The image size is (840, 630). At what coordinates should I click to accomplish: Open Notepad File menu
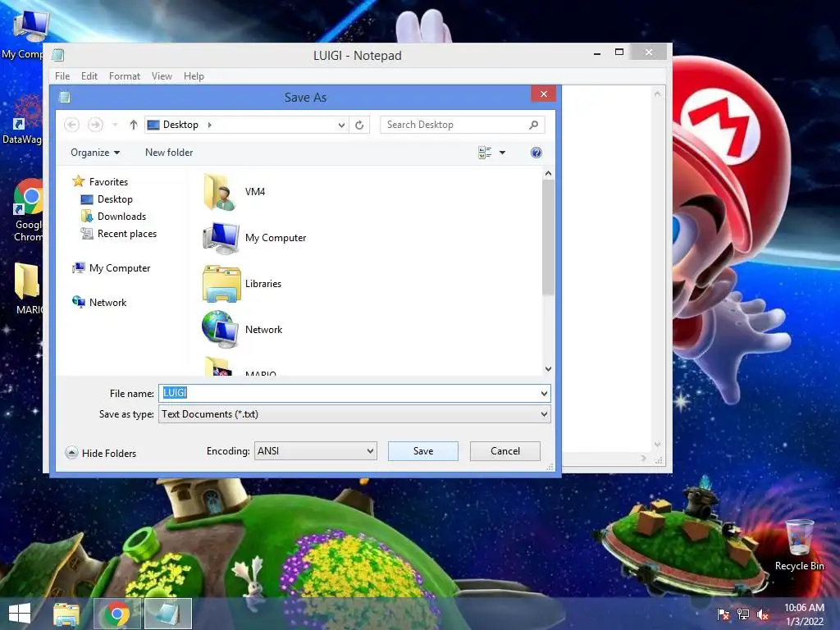pos(62,76)
